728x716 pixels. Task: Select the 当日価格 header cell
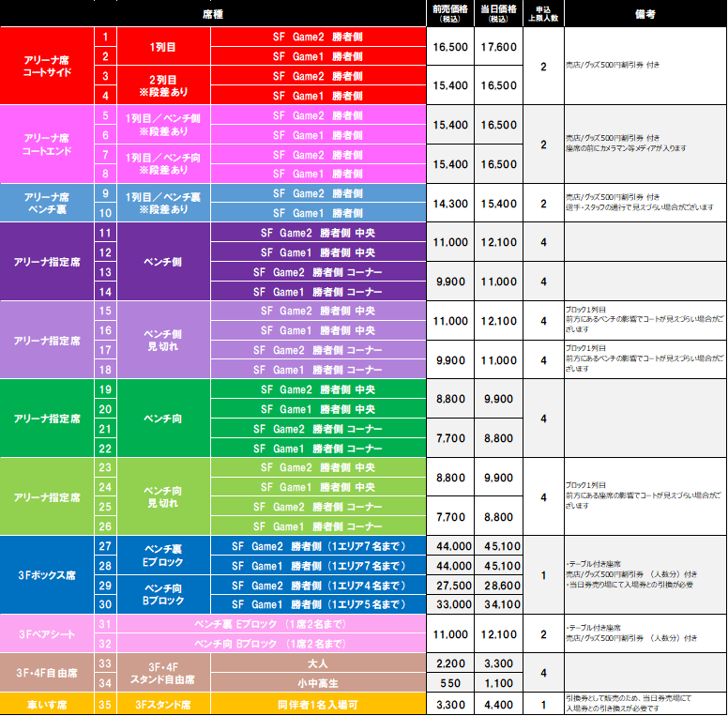pyautogui.click(x=497, y=13)
